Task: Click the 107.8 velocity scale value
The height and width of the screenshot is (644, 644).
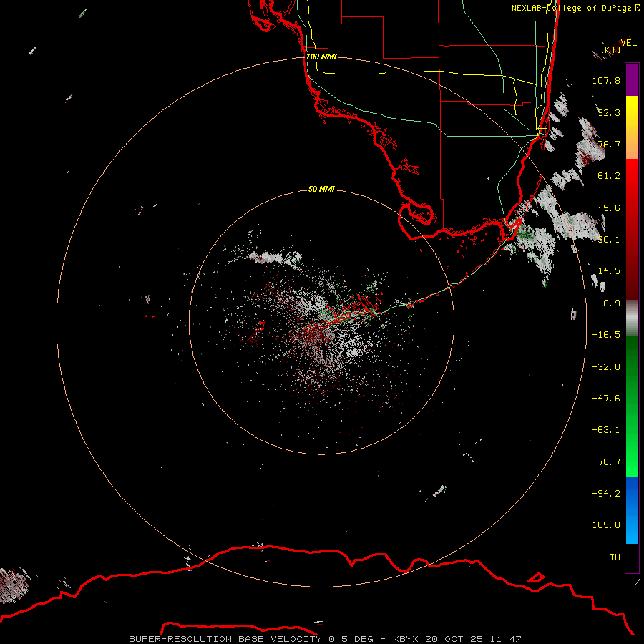Action: [x=606, y=80]
